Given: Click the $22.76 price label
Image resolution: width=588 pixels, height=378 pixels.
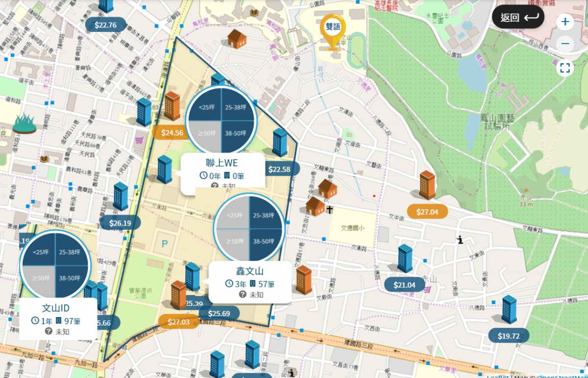Looking at the screenshot, I should [x=106, y=25].
